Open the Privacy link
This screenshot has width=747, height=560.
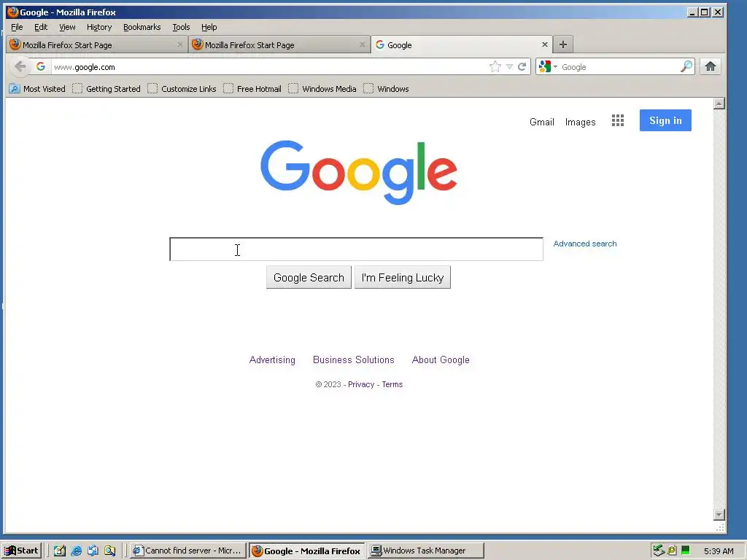click(x=361, y=384)
